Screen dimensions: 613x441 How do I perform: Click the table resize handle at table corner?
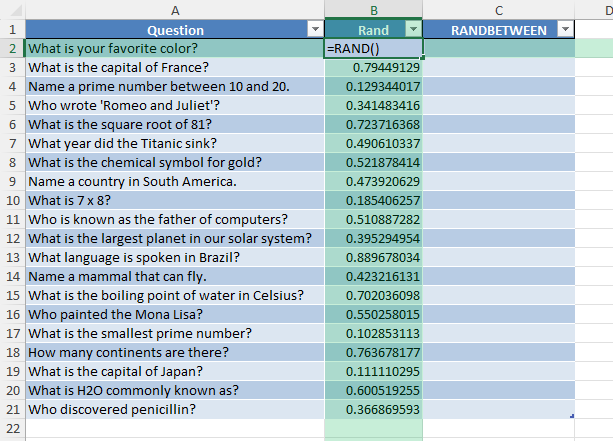[x=572, y=416]
